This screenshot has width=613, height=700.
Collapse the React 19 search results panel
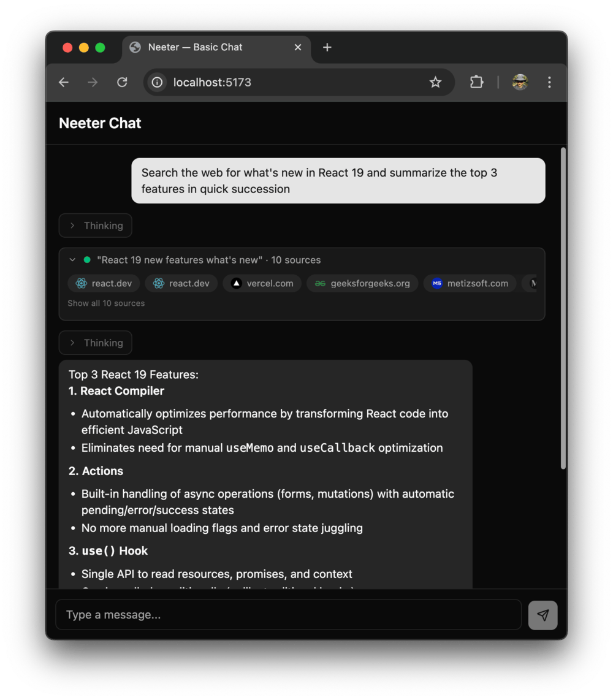[x=72, y=260]
